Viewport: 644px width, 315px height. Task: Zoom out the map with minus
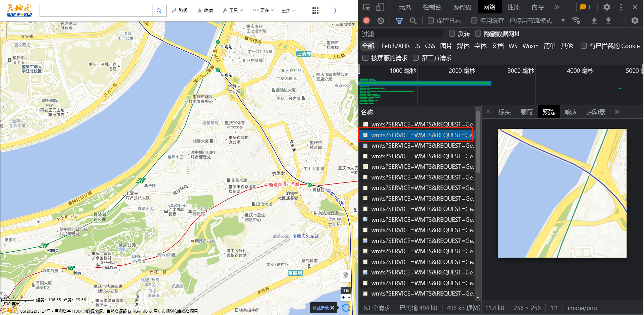(x=349, y=297)
